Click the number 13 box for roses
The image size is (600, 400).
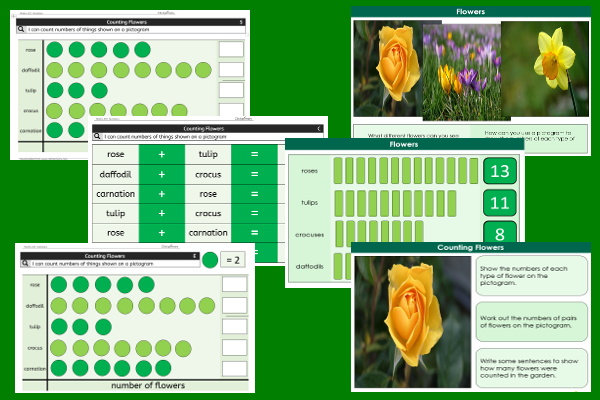(500, 171)
